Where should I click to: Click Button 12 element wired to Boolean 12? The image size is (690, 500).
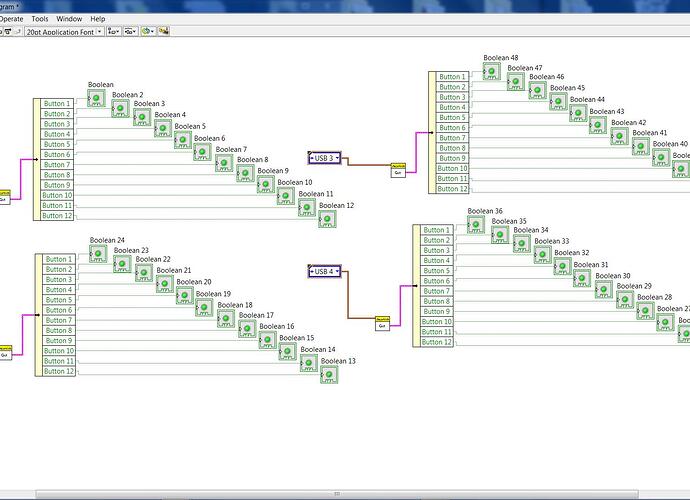pos(57,216)
